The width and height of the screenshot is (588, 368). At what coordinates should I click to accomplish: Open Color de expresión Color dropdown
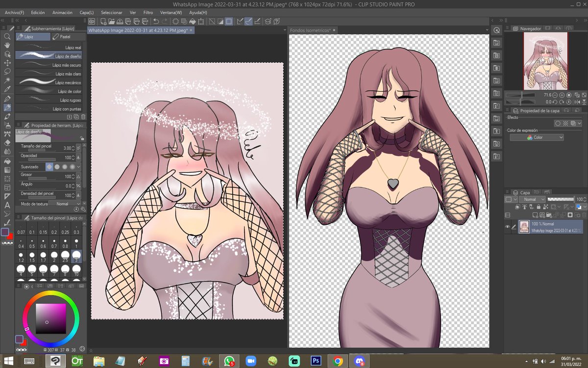(x=537, y=138)
